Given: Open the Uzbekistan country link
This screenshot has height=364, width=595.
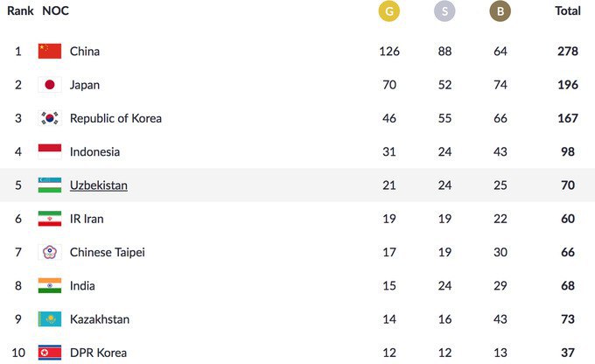Looking at the screenshot, I should click(99, 185).
